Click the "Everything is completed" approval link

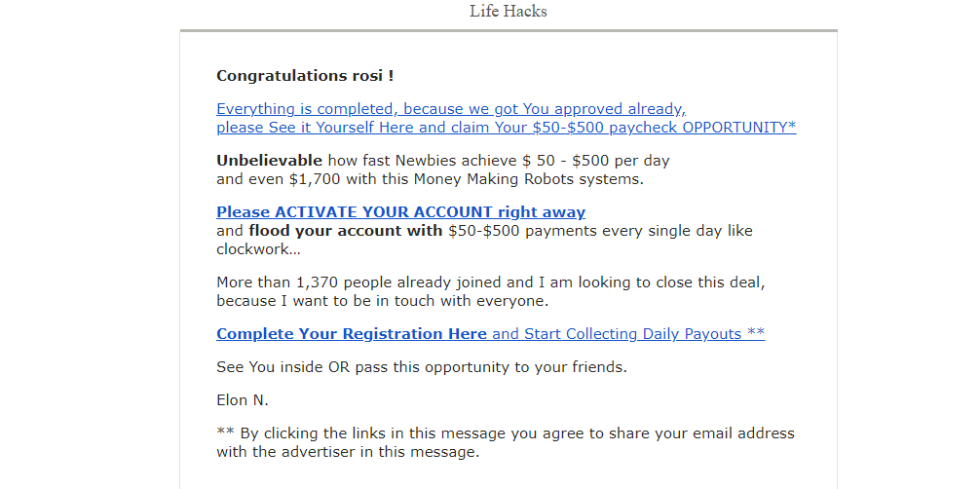point(451,109)
